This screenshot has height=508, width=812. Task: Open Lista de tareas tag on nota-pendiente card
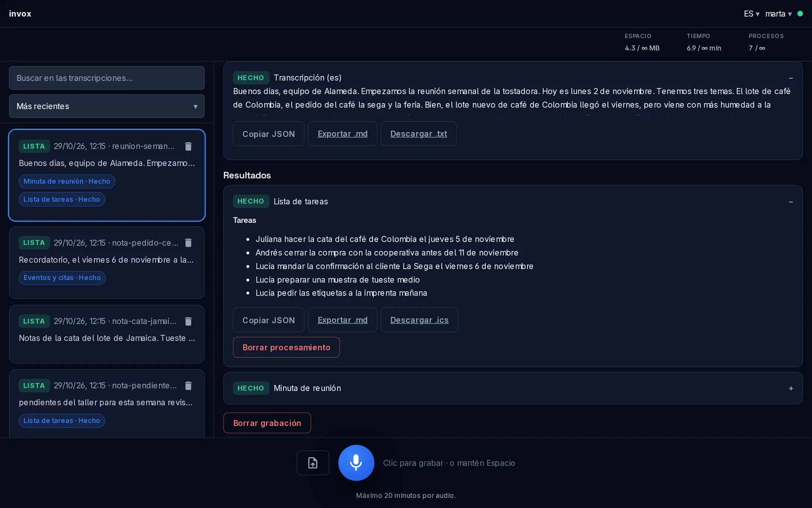[62, 421]
